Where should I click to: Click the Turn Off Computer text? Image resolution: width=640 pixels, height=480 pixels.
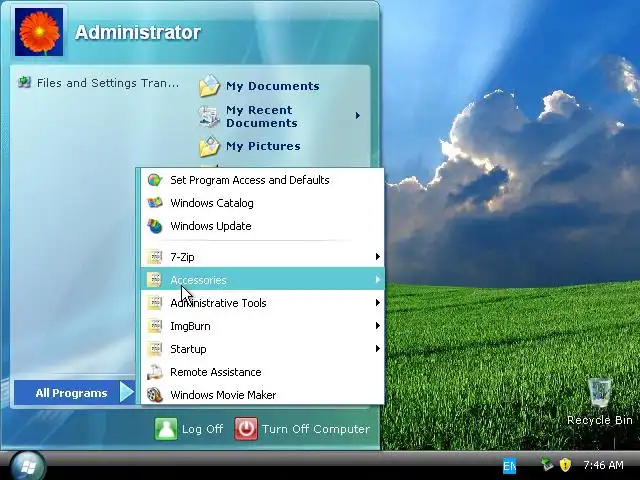click(316, 429)
